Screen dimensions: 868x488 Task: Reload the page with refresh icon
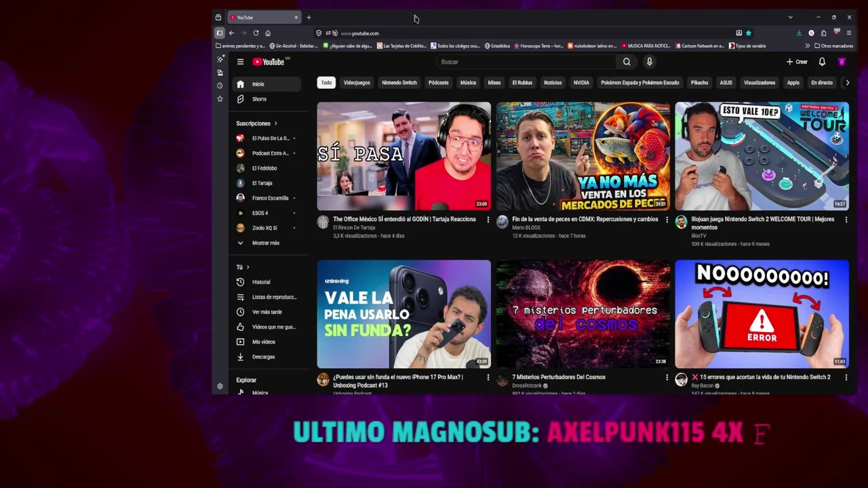256,33
